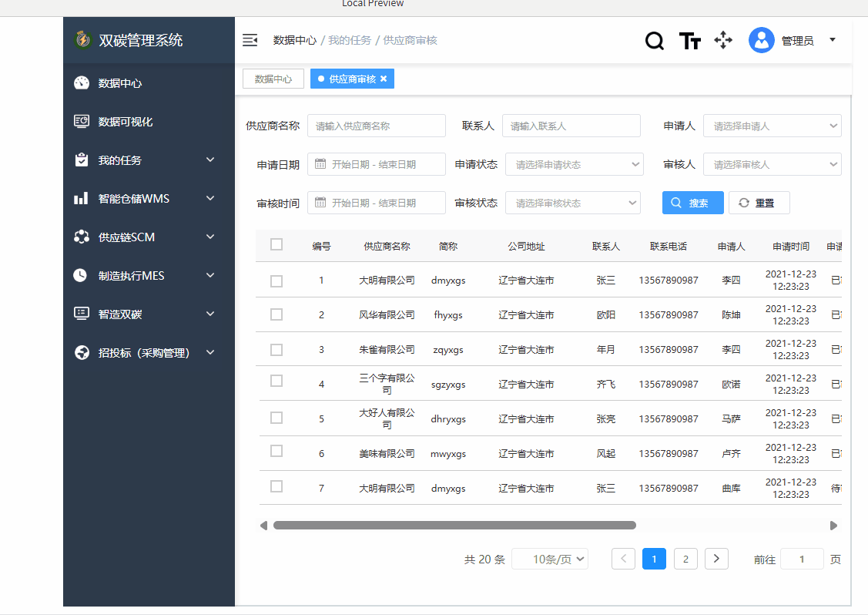Click the 搜索 search button
868x615 pixels.
pos(692,202)
